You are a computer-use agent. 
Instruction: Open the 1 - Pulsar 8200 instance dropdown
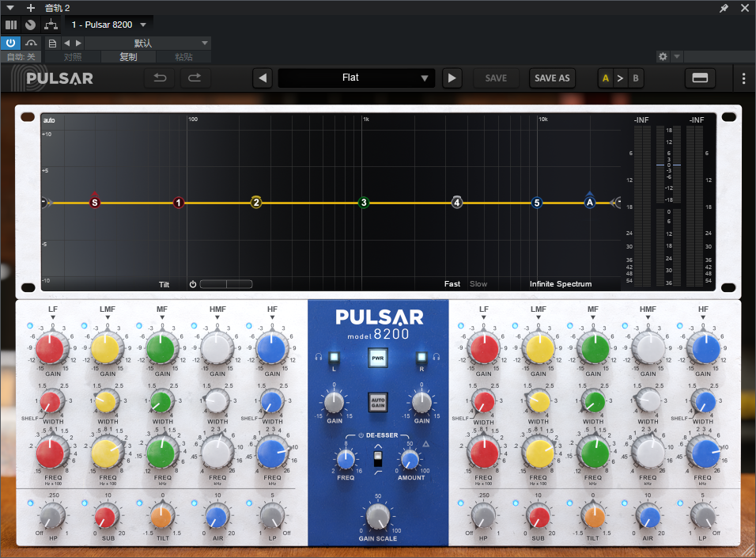pyautogui.click(x=109, y=25)
